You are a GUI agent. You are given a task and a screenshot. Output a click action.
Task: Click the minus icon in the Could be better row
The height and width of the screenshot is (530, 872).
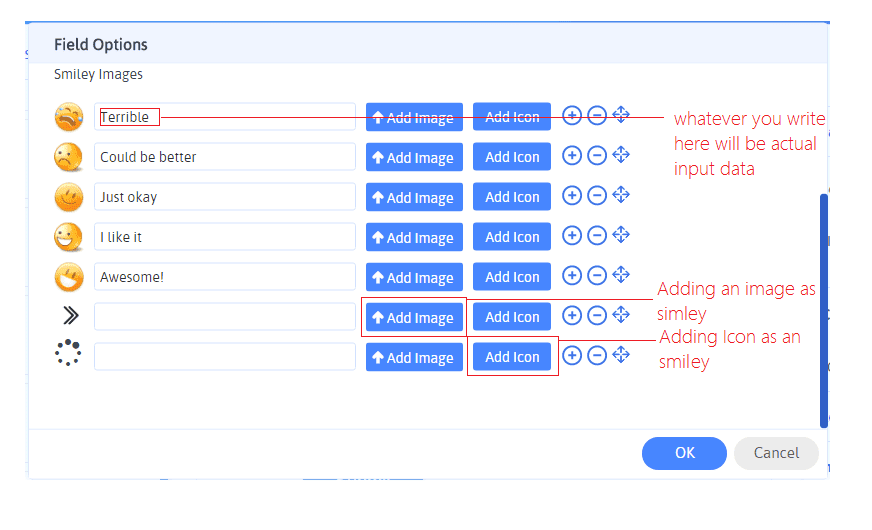pos(597,156)
